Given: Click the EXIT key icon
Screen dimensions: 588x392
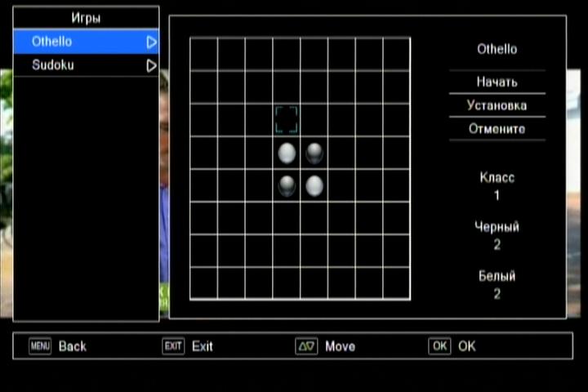Looking at the screenshot, I should tap(173, 346).
